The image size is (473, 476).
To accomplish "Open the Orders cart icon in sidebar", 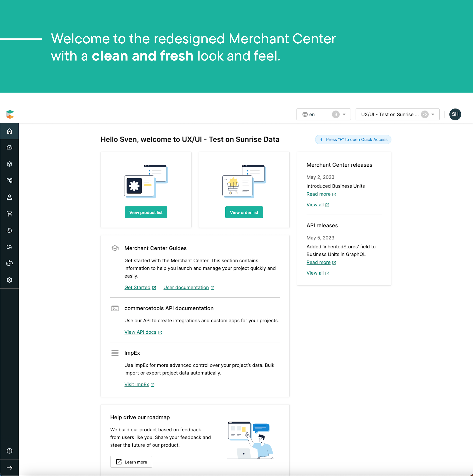I will click(x=9, y=214).
